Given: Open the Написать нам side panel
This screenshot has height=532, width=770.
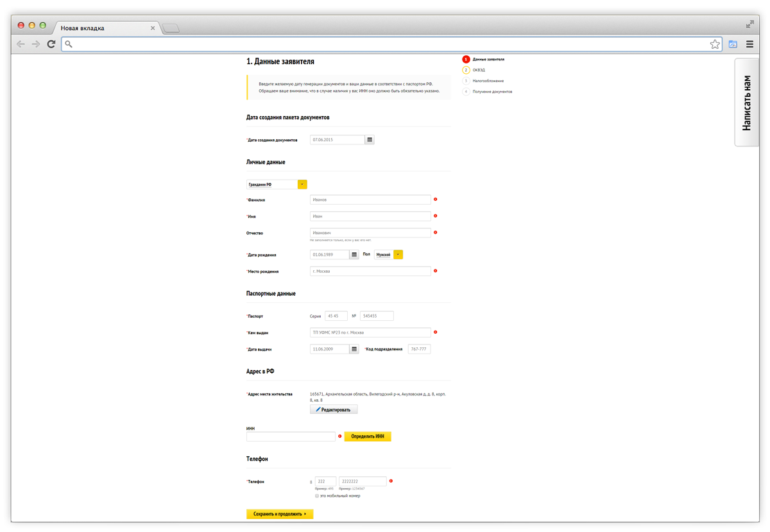Looking at the screenshot, I should tap(746, 103).
